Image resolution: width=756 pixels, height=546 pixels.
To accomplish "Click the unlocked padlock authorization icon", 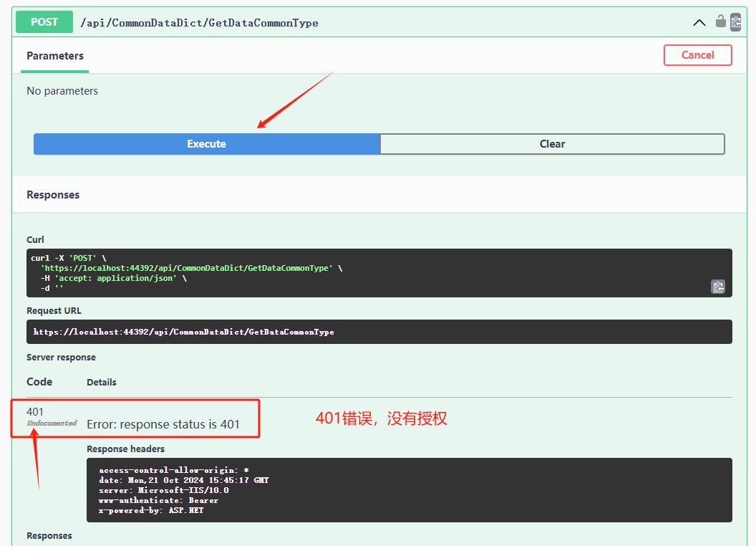I will pyautogui.click(x=720, y=21).
